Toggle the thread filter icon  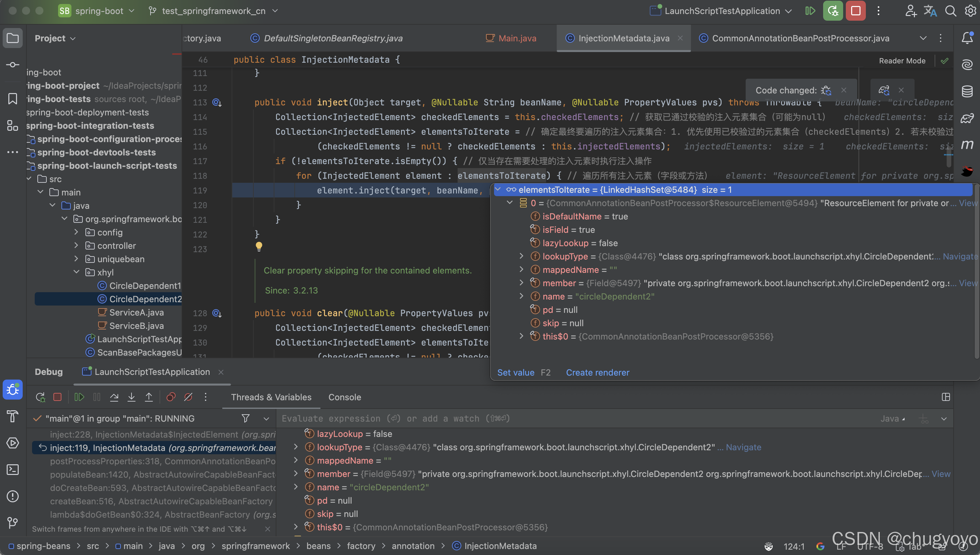(x=246, y=419)
